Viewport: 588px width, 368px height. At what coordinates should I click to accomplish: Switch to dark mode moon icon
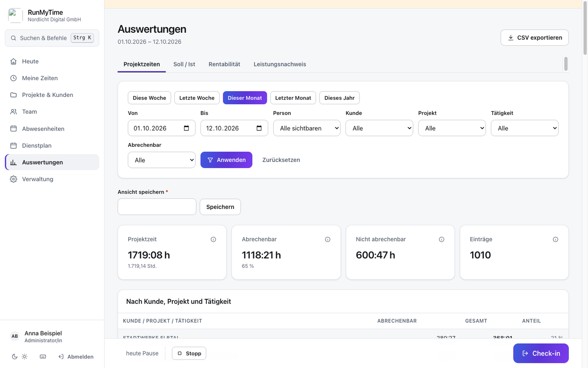pyautogui.click(x=15, y=357)
